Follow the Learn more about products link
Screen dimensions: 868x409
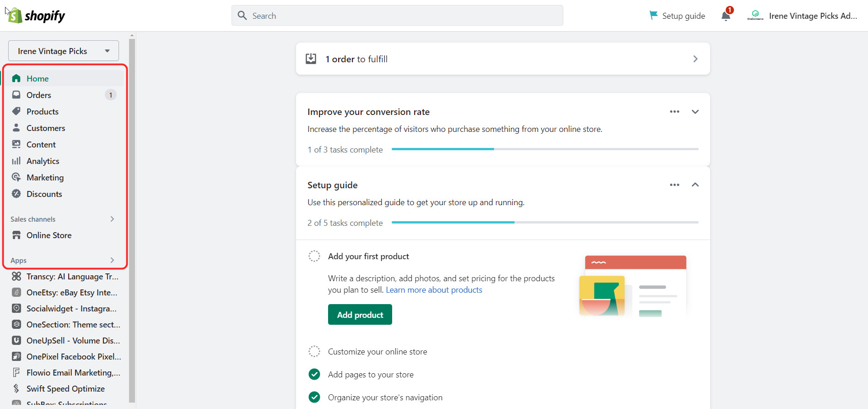(434, 290)
